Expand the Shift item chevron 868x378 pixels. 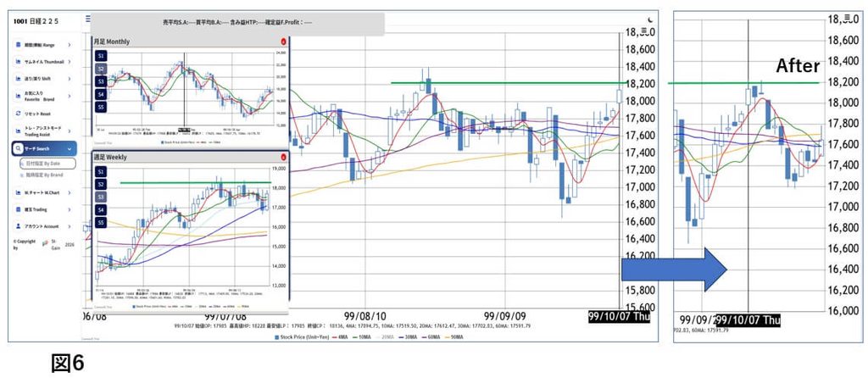(x=70, y=79)
